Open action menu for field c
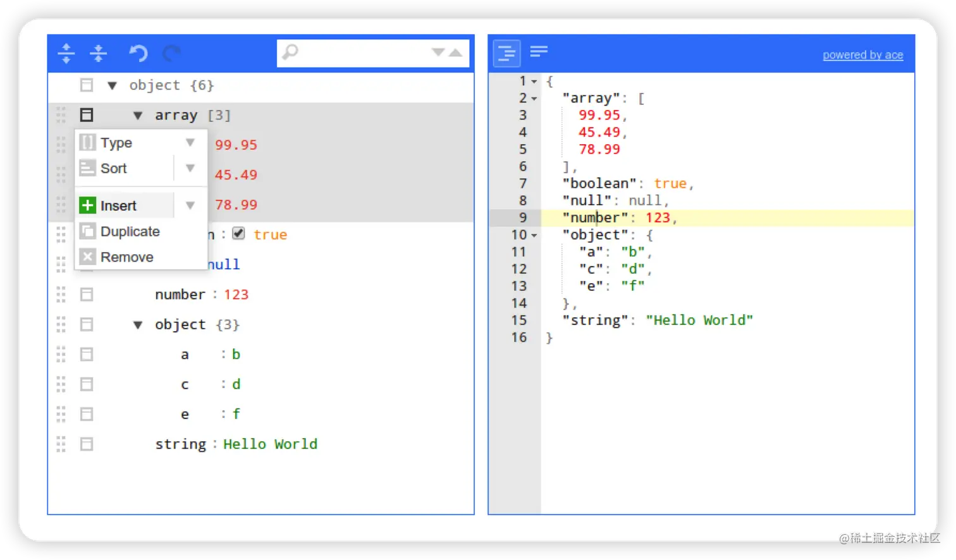Screen dimensions: 956x560 (x=87, y=384)
